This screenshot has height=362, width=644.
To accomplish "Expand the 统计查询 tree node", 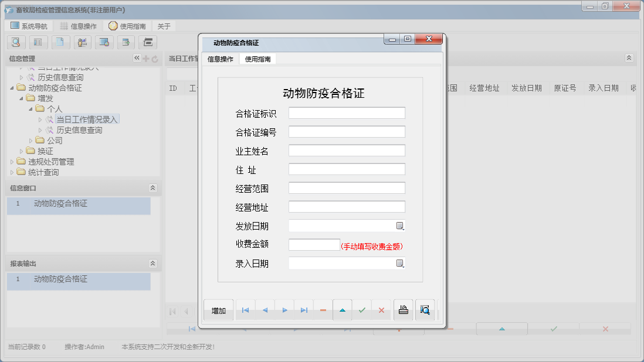I will coord(13,171).
